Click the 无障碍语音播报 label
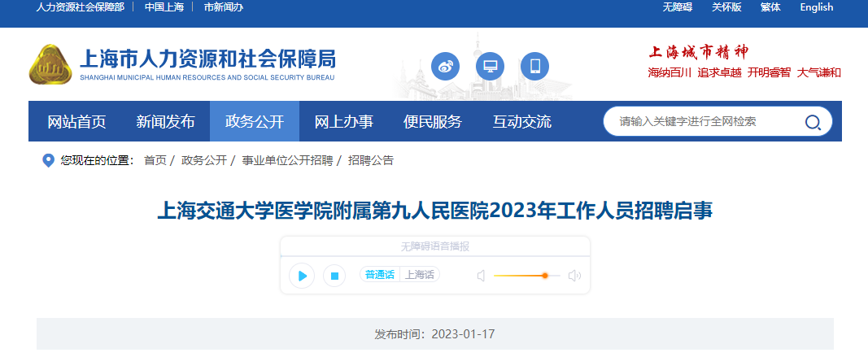This screenshot has height=357, width=868. 435,247
